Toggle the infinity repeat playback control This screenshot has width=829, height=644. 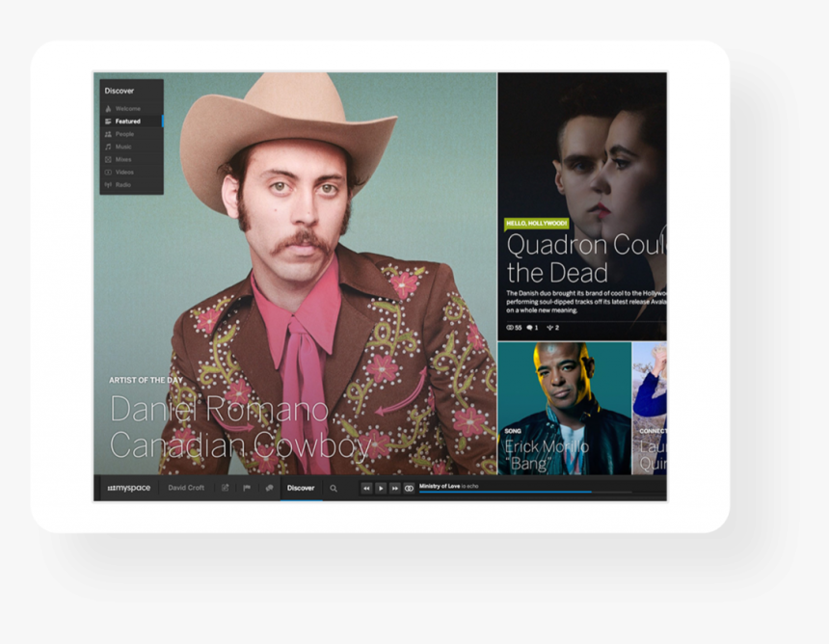click(x=409, y=489)
